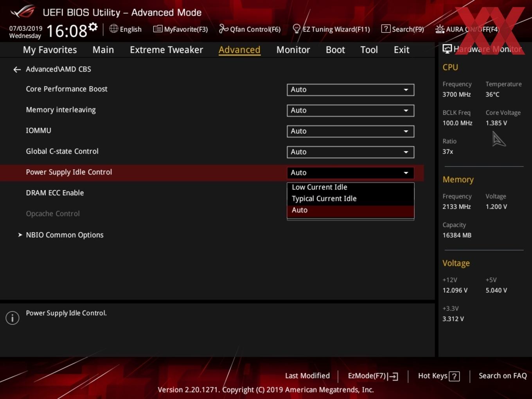
Task: Select Auto in the open dropdown list
Action: coord(350,210)
